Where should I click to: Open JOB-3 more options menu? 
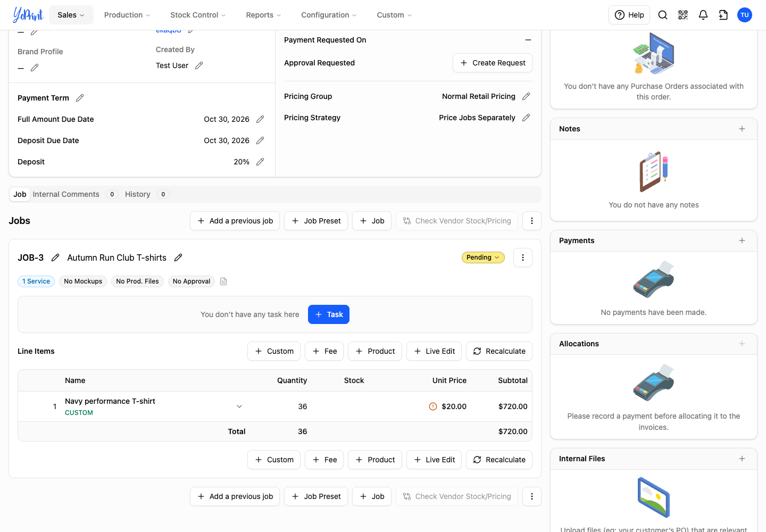523,257
